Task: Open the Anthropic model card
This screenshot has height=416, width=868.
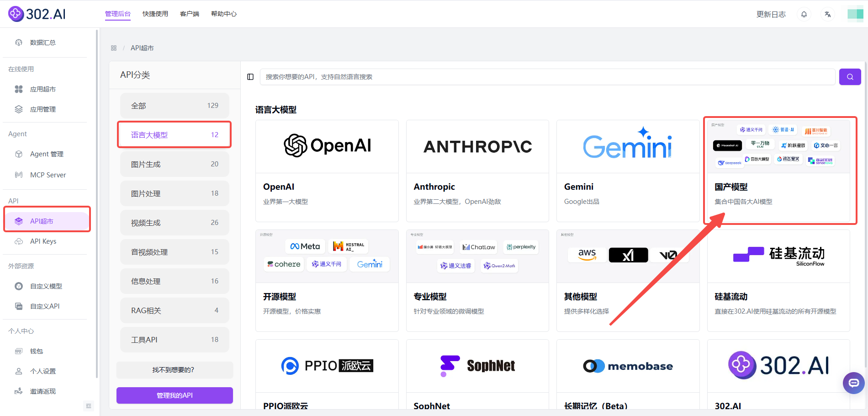Action: [x=477, y=171]
